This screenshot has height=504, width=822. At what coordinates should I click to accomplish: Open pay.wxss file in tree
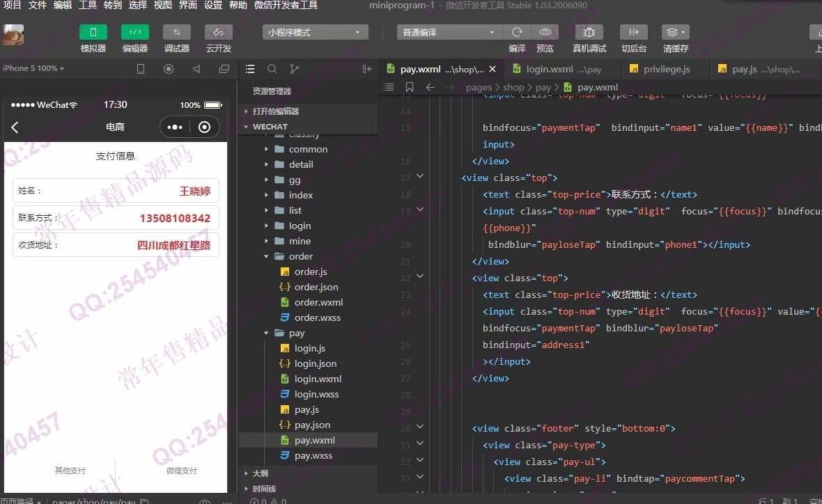click(308, 456)
